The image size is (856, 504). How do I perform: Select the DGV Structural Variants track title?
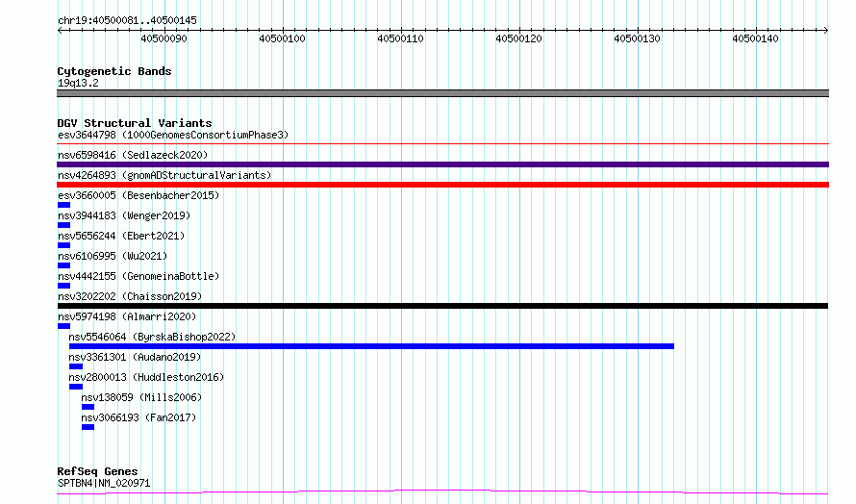[135, 123]
